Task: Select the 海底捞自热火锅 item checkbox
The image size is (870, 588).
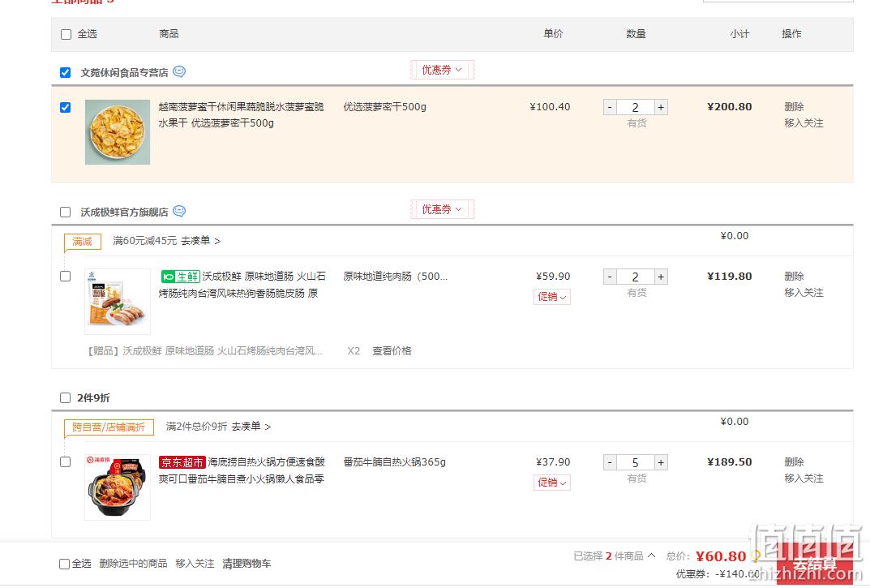Action: [x=66, y=462]
